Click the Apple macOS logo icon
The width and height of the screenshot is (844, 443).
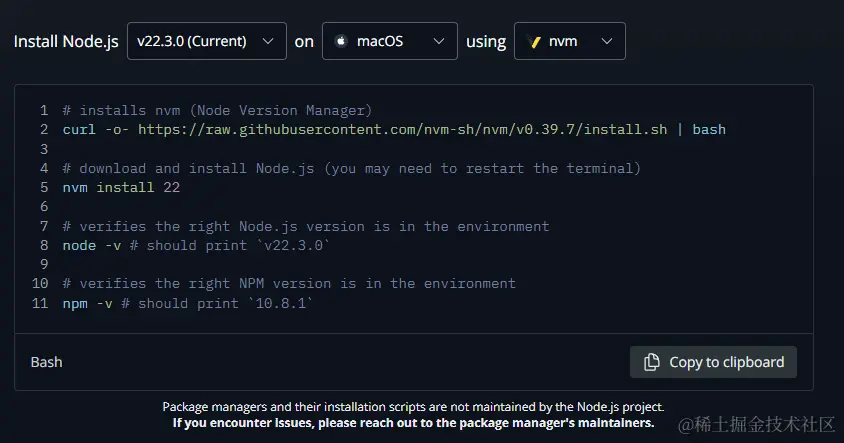340,42
